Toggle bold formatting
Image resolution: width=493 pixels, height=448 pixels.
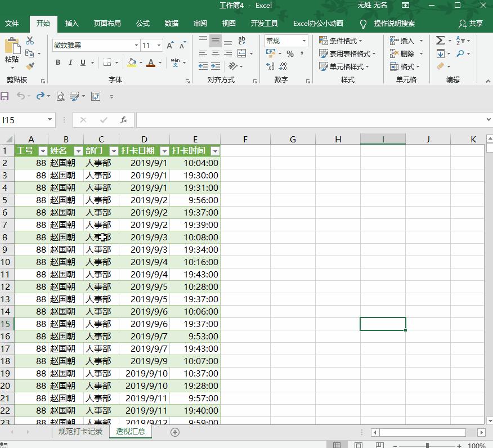click(x=58, y=62)
